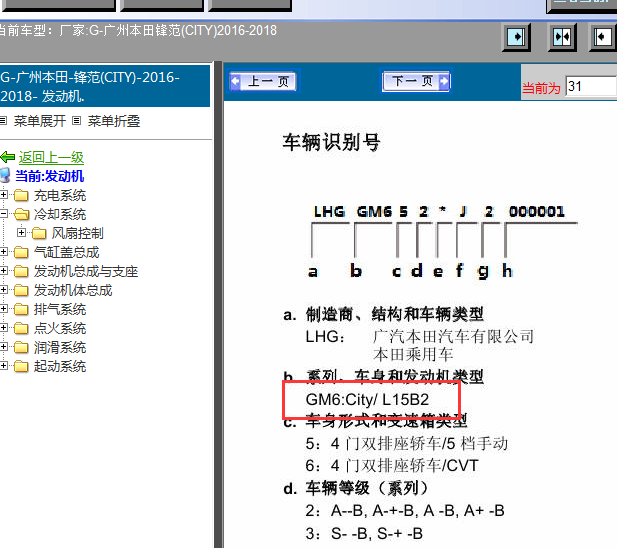Screen dimensions: 617x548
Task: Expand the 发动机总成与支座 tree node
Action: (4, 271)
